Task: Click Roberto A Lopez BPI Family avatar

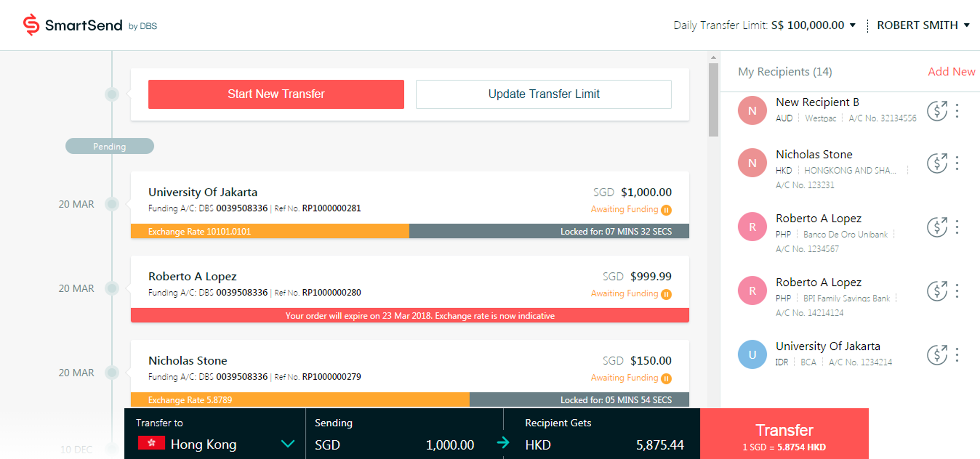Action: pyautogui.click(x=752, y=291)
